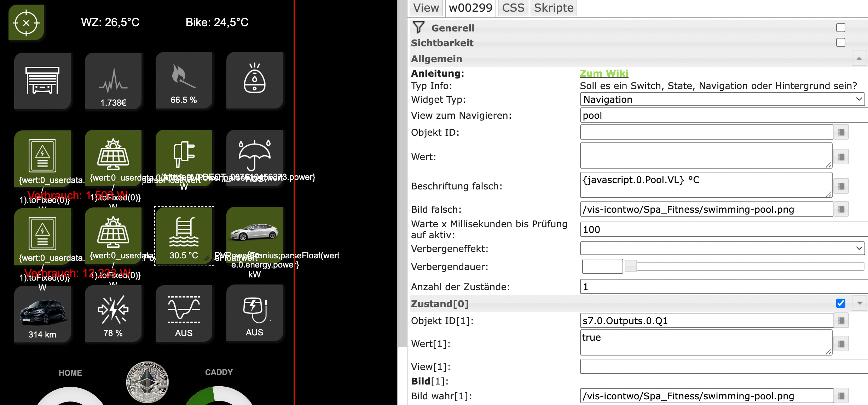
Task: Toggle the Sichtbarkeit checkbox
Action: (x=840, y=43)
